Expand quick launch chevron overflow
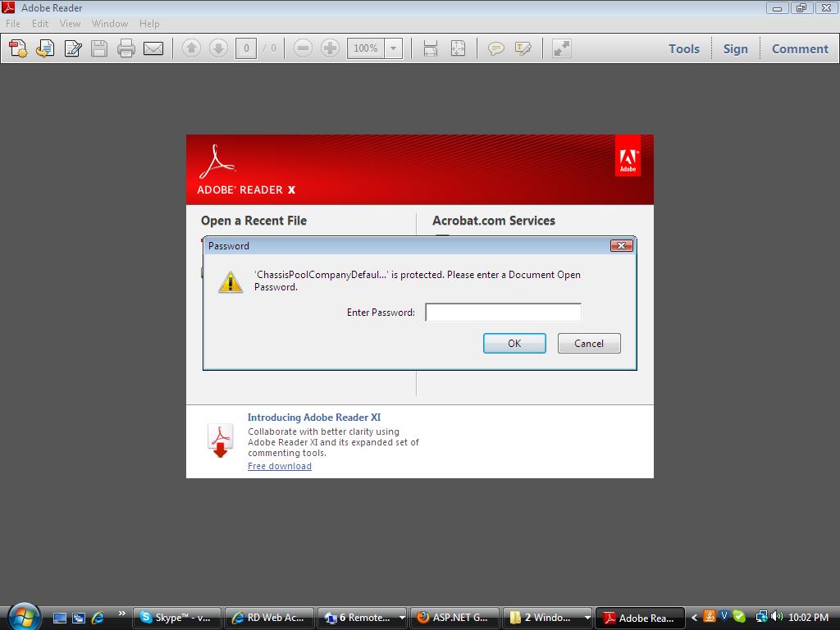 coord(121,614)
